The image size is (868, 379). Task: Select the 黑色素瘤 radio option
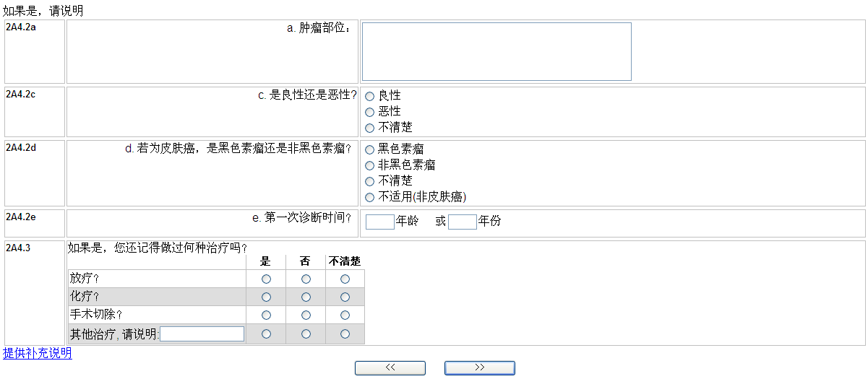pos(370,149)
